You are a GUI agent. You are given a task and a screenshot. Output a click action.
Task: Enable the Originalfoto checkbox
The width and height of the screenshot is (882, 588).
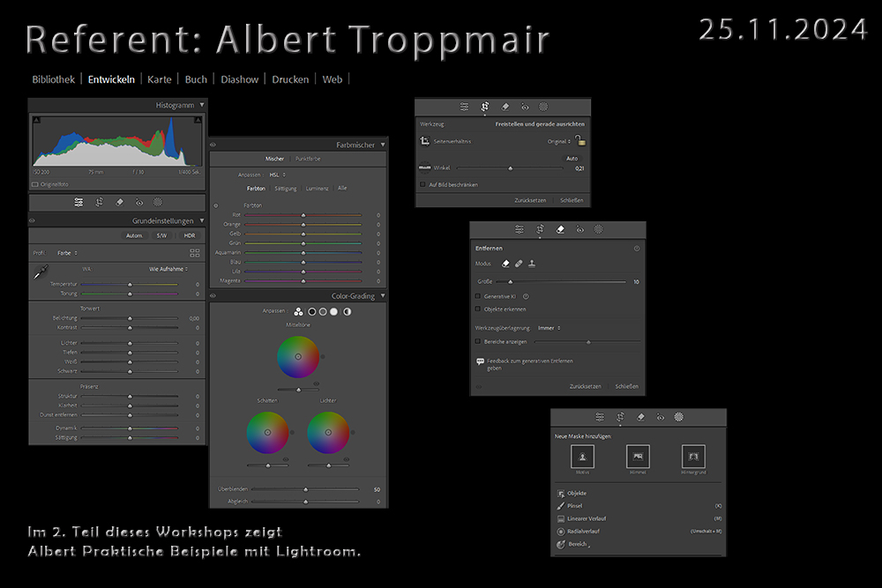(35, 184)
